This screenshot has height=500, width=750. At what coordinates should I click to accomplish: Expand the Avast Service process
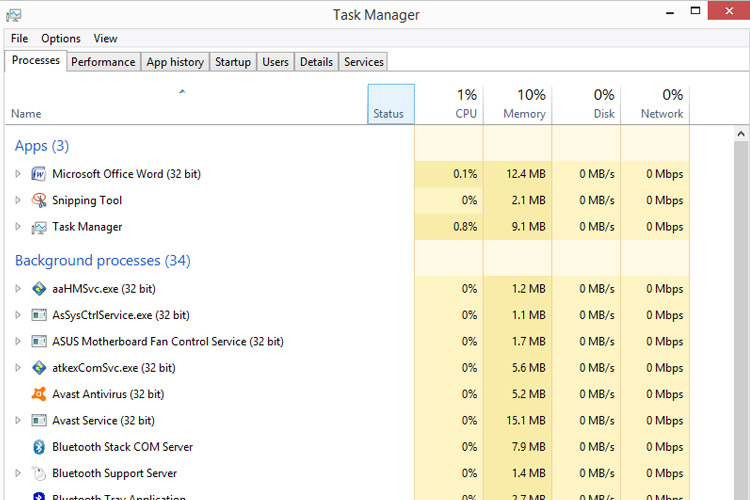click(18, 420)
